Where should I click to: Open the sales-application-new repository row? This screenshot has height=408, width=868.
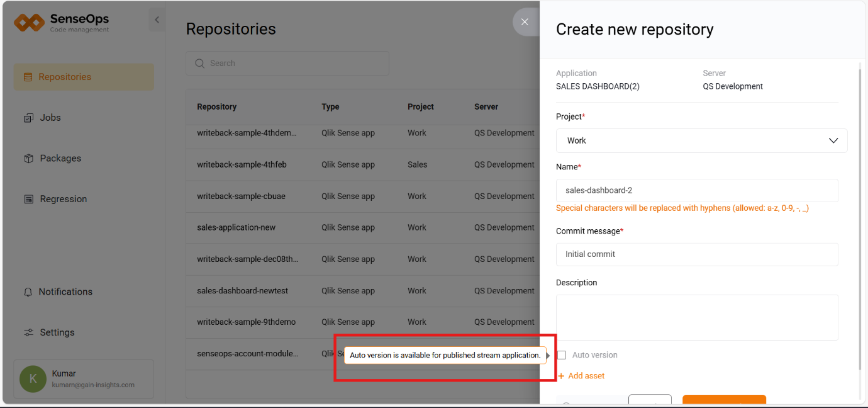(x=236, y=227)
